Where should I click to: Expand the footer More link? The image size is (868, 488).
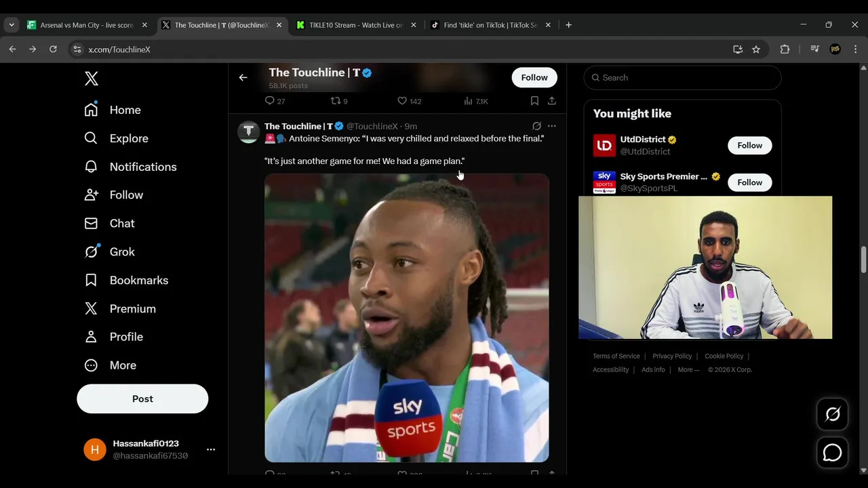688,369
